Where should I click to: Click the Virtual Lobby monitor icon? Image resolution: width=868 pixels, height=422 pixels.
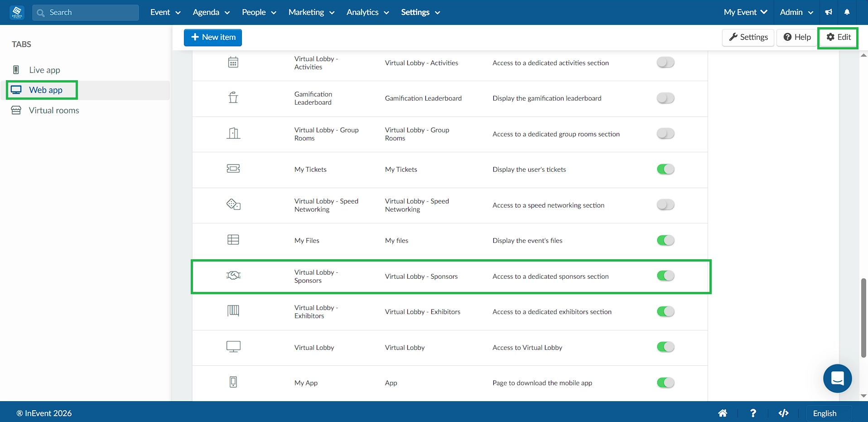[233, 347]
